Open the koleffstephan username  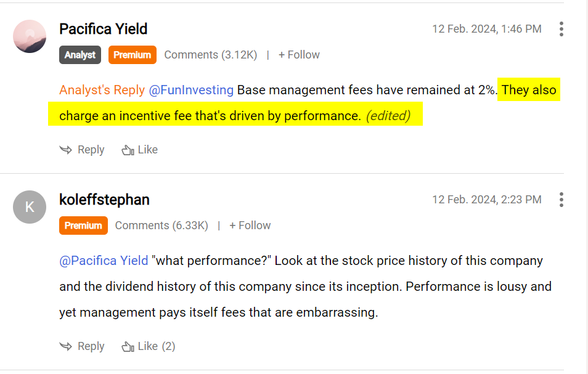click(x=104, y=200)
